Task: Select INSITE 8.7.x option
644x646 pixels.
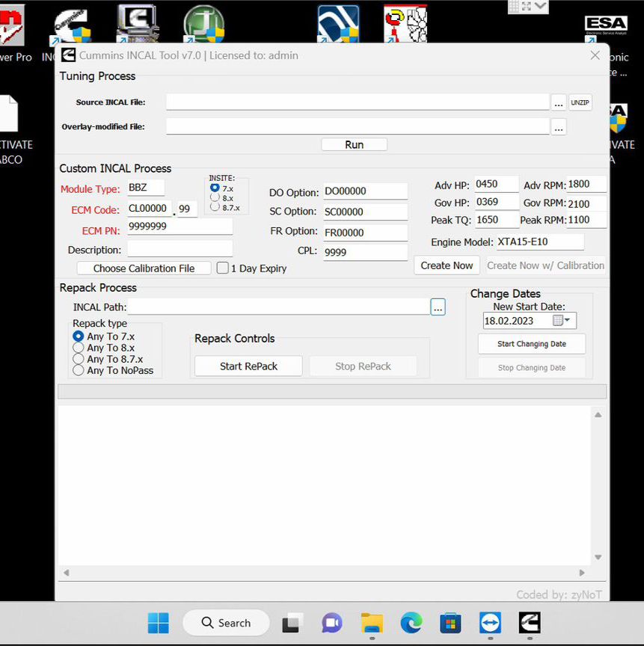Action: coord(213,206)
